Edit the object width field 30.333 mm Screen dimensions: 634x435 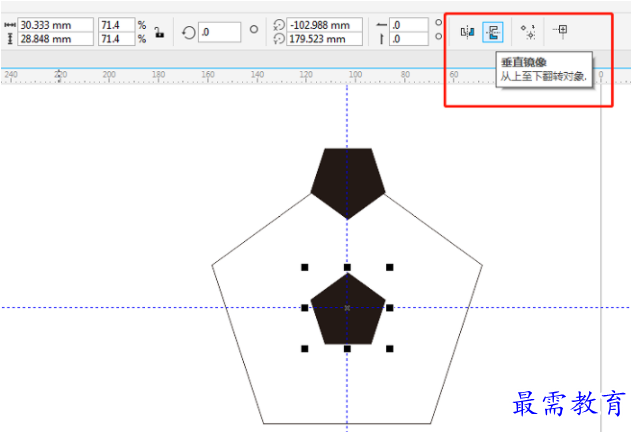click(x=55, y=25)
